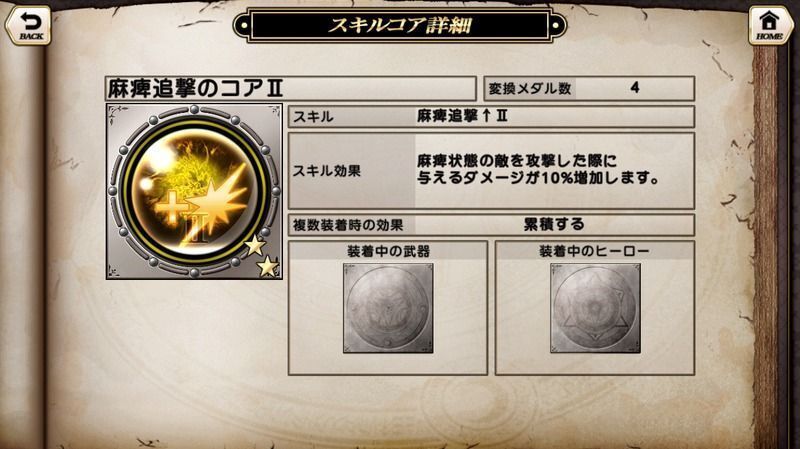Tap the 複数装着時の効果 label
Screen dimensions: 800x449
pyautogui.click(x=348, y=225)
